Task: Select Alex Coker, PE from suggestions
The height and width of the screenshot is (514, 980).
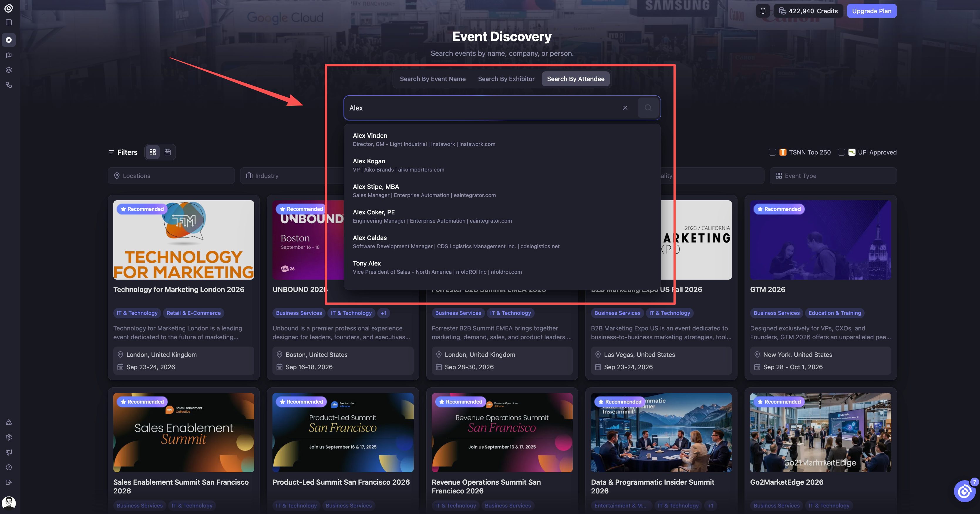Action: click(502, 216)
